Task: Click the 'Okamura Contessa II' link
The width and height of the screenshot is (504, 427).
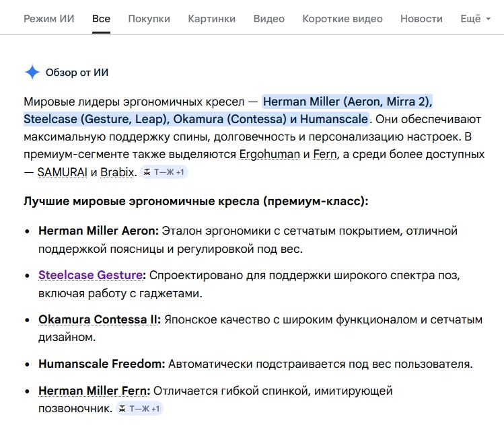Action: (98, 319)
